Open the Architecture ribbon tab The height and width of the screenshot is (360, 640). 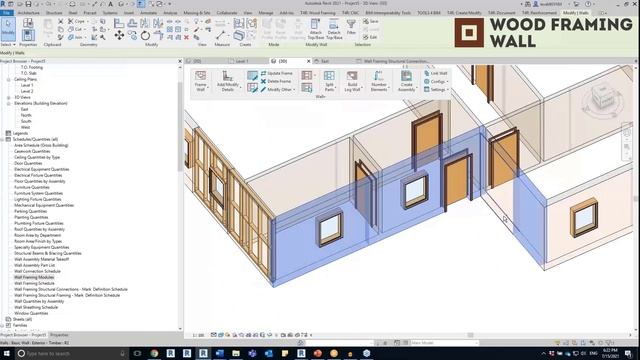[28, 13]
